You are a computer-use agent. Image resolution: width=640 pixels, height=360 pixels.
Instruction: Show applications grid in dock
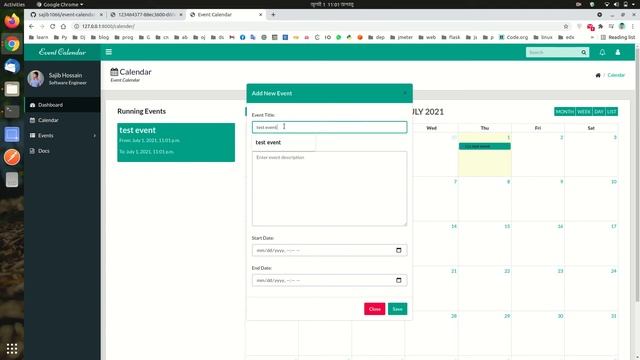coord(12,349)
